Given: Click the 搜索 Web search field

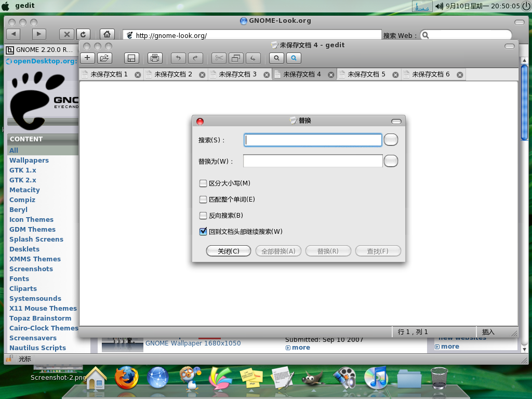Looking at the screenshot, I should pos(466,35).
